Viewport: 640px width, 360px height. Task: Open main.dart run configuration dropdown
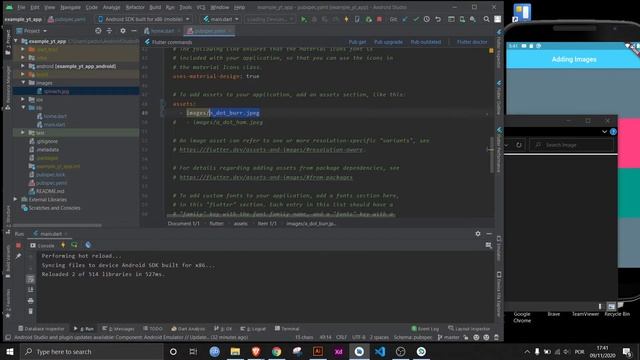[221, 19]
